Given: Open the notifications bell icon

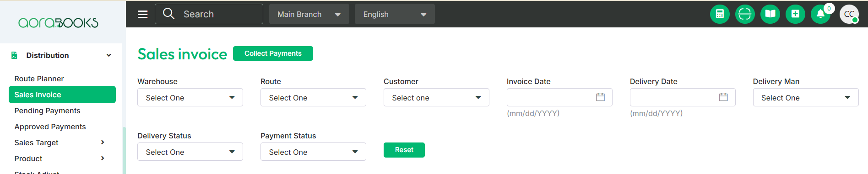Looking at the screenshot, I should coord(820,14).
